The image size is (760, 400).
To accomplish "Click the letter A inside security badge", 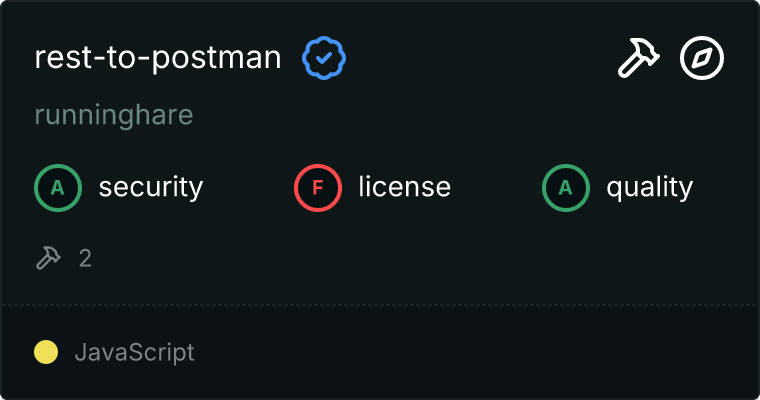I will (57, 187).
